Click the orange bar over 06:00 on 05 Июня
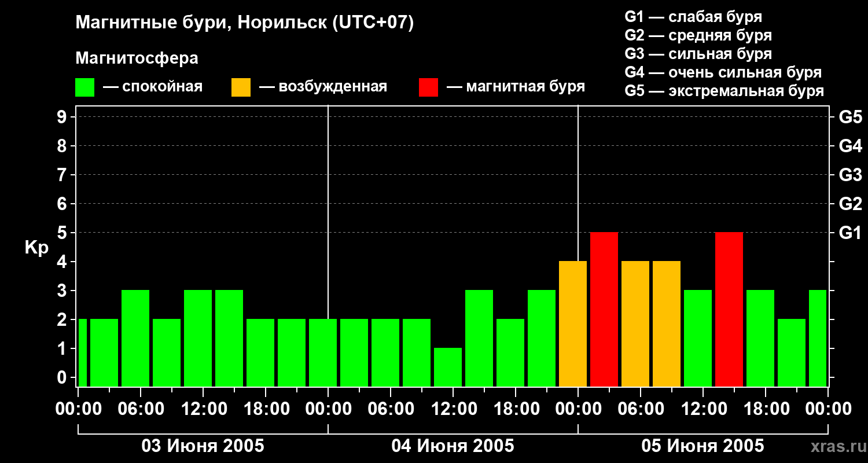 (x=635, y=324)
